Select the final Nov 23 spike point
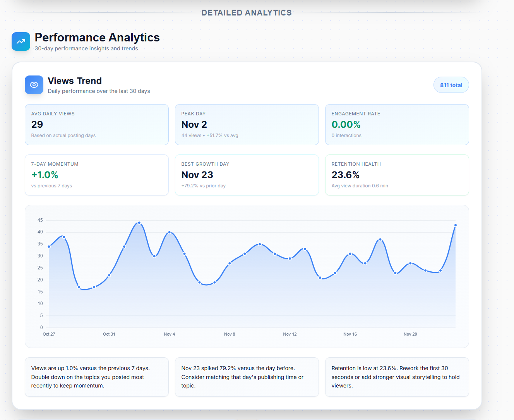Image resolution: width=514 pixels, height=420 pixels. 456,225
